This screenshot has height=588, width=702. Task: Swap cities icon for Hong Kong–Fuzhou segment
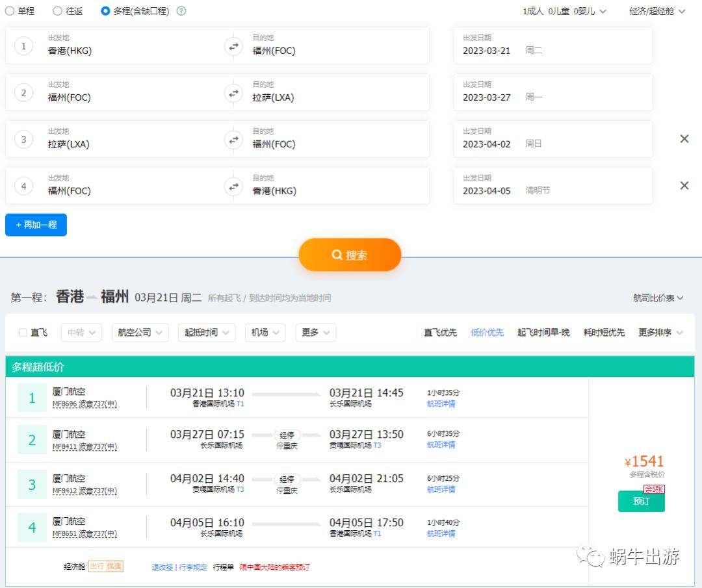click(x=233, y=46)
